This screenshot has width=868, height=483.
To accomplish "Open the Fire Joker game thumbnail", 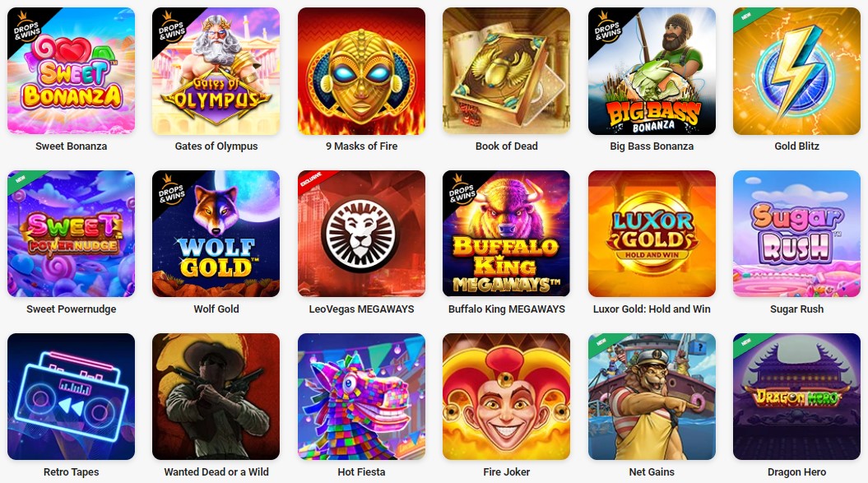I will (507, 397).
